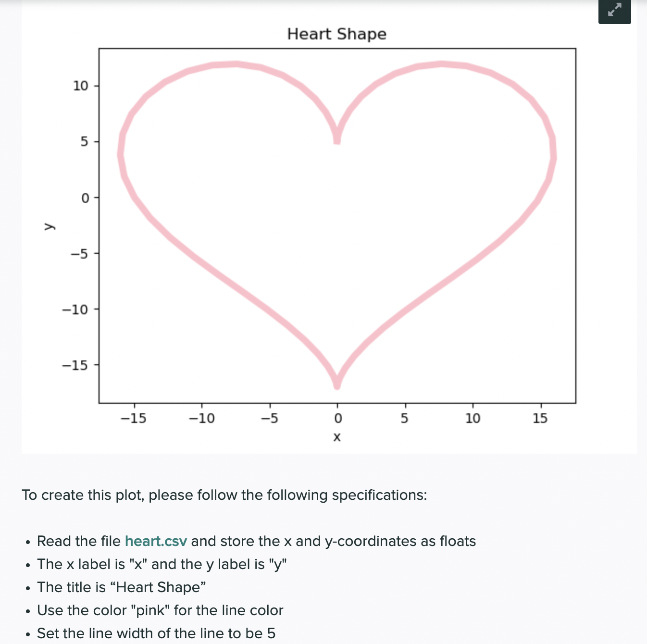647x644 pixels.
Task: Click the bullet about line width 5
Action: (x=156, y=633)
